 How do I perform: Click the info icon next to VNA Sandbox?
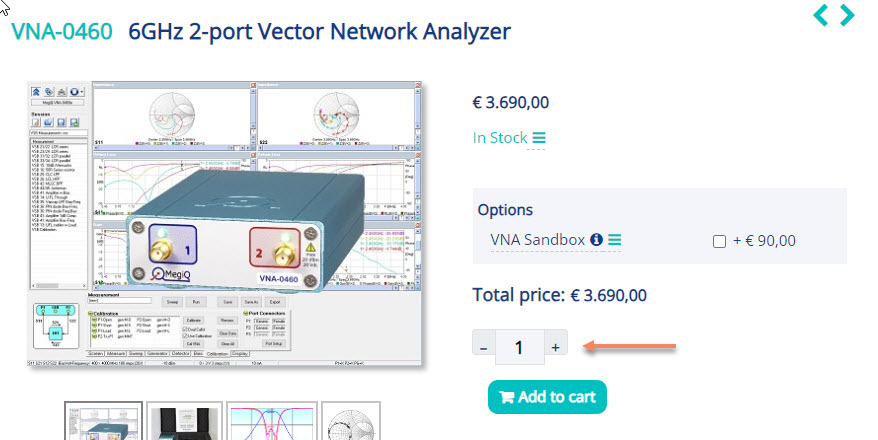(x=596, y=240)
